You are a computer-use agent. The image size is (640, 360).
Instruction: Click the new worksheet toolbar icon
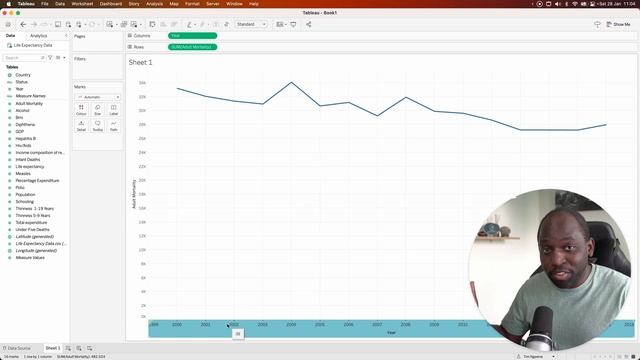(109, 24)
